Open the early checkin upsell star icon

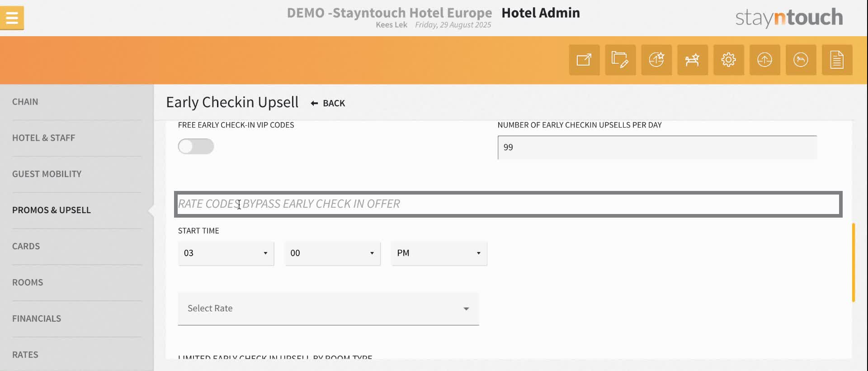656,60
